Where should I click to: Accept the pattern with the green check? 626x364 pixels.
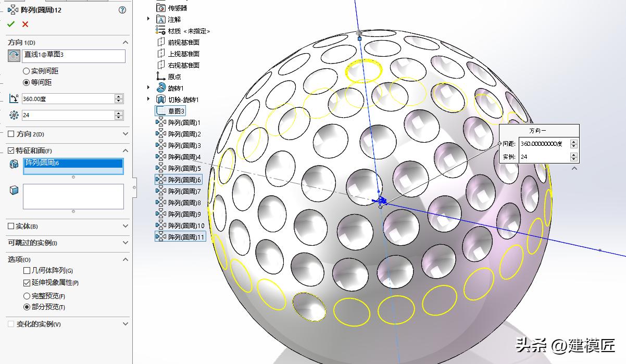(x=11, y=23)
